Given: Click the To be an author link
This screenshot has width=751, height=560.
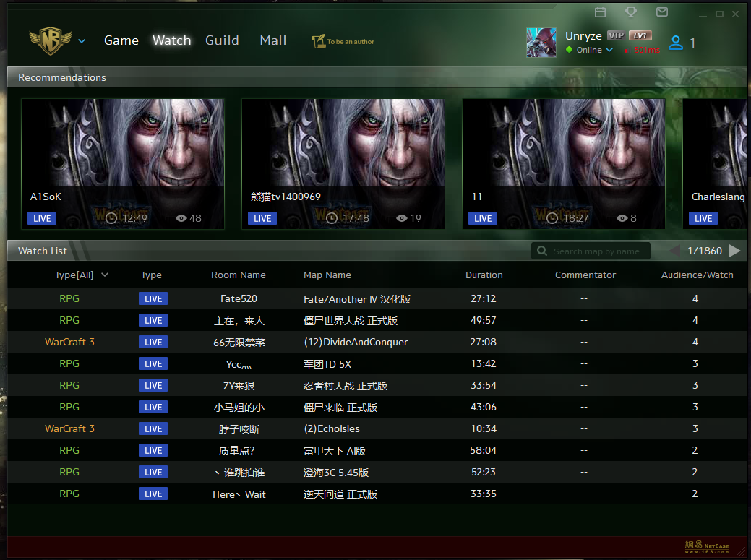Looking at the screenshot, I should (x=351, y=42).
